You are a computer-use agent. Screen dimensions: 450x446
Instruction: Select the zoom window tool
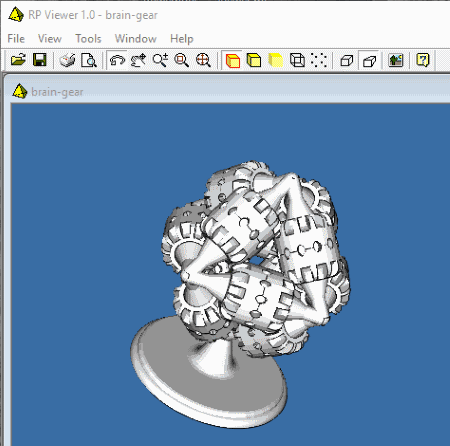coord(182,60)
